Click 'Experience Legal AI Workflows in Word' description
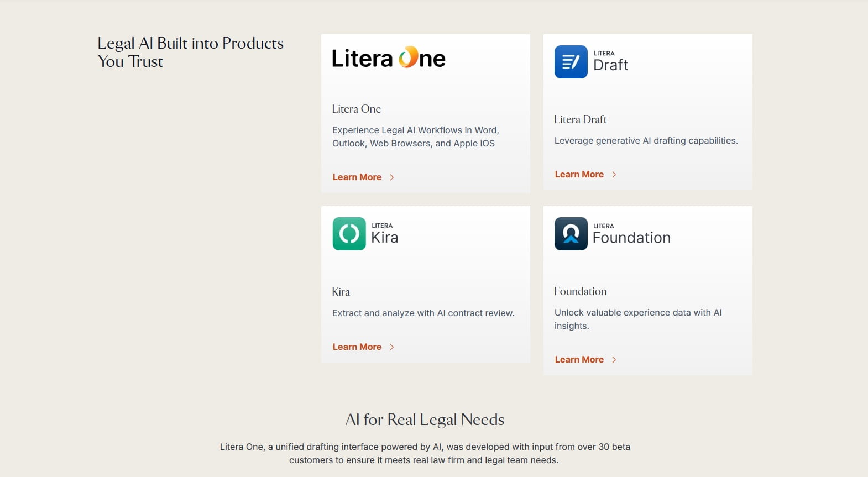The image size is (868, 477). (416, 137)
